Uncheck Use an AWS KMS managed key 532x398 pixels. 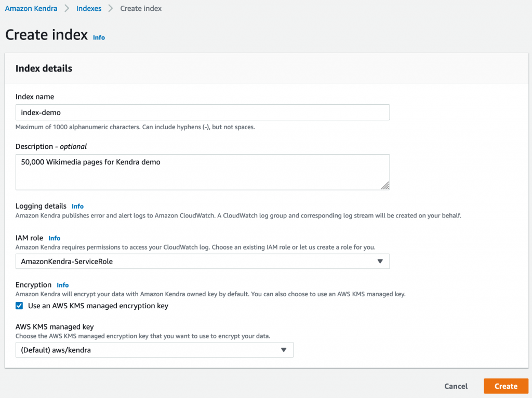19,306
